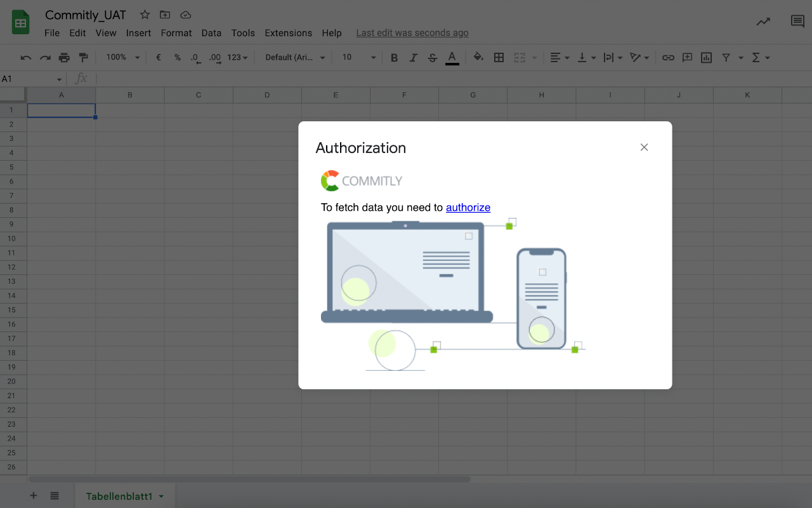
Task: Open the 100% zoom dropdown
Action: 123,57
